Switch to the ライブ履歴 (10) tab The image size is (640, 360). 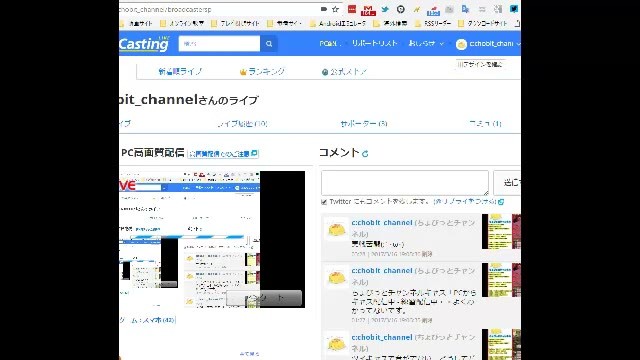pos(243,124)
